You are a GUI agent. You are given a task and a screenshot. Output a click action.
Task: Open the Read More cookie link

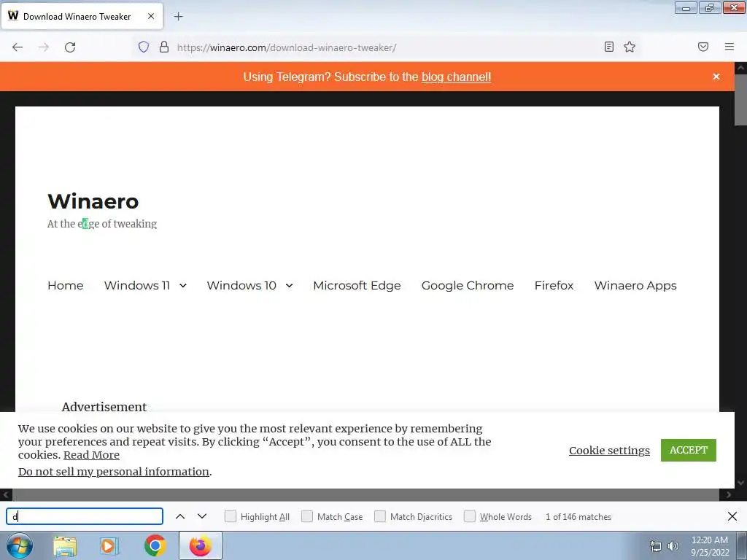pos(91,455)
